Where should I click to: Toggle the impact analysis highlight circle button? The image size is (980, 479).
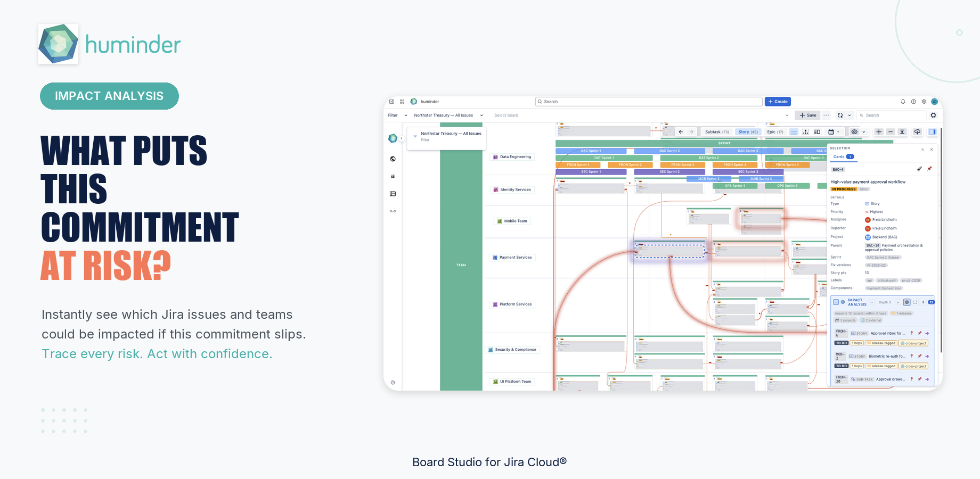pos(907,302)
